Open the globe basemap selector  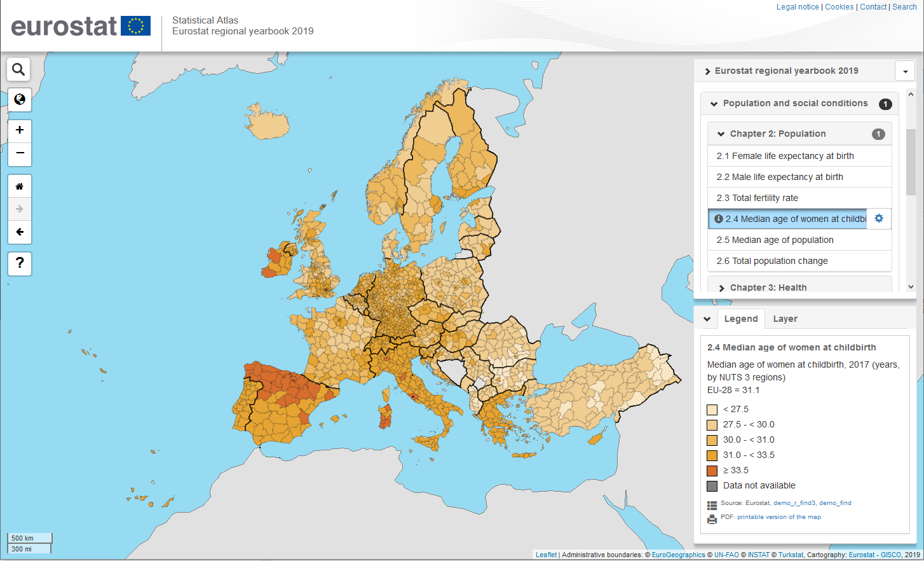click(19, 100)
